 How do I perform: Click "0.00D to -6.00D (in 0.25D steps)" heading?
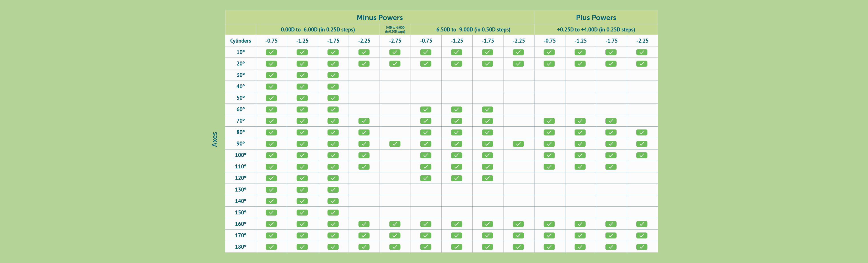[318, 30]
